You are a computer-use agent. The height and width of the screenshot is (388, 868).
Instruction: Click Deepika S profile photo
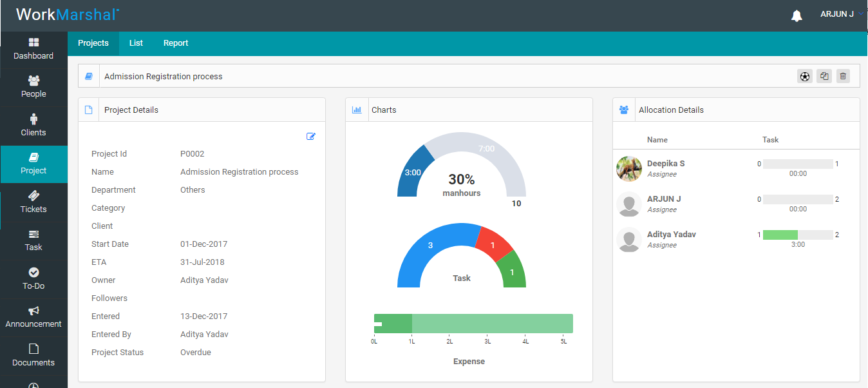(629, 169)
